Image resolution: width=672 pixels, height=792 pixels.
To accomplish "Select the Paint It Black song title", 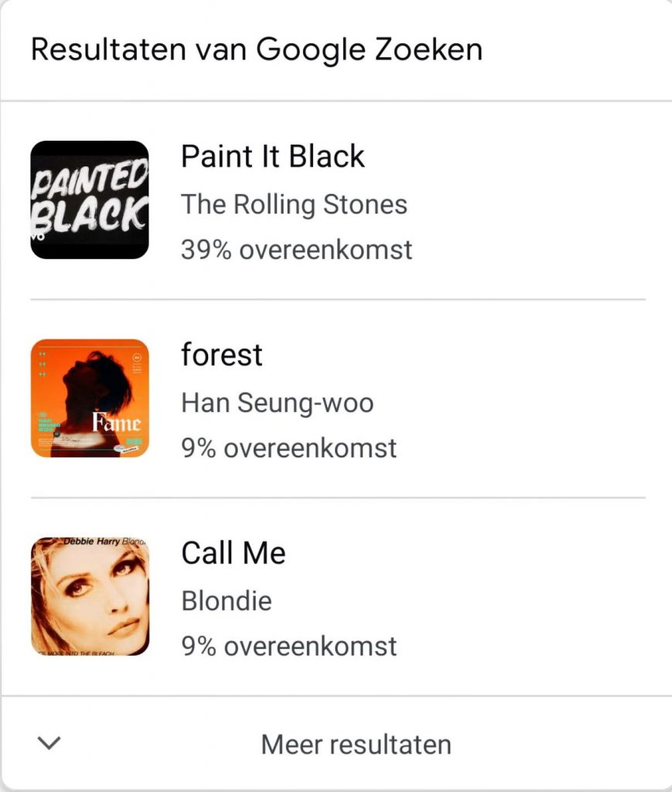I will click(273, 155).
